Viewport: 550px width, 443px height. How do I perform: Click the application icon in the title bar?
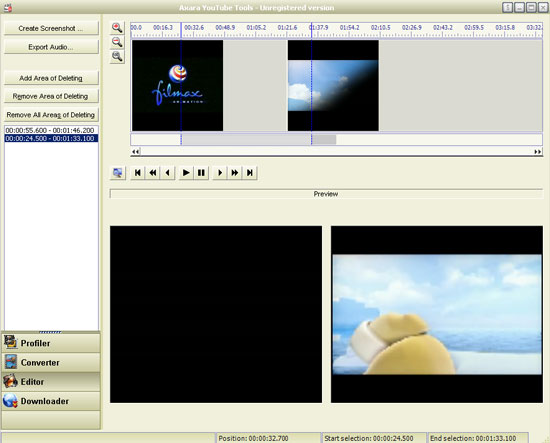click(8, 7)
